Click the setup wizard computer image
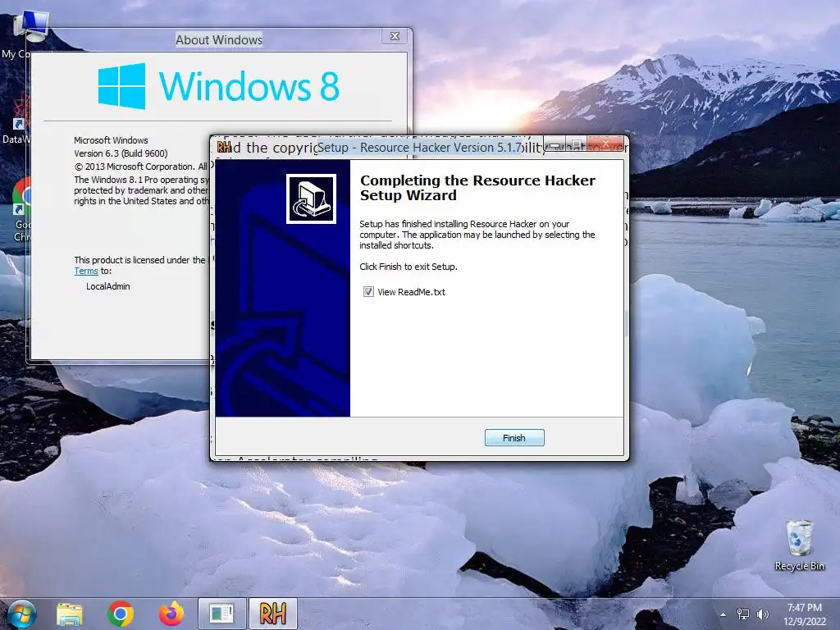The height and width of the screenshot is (630, 840). point(311,199)
